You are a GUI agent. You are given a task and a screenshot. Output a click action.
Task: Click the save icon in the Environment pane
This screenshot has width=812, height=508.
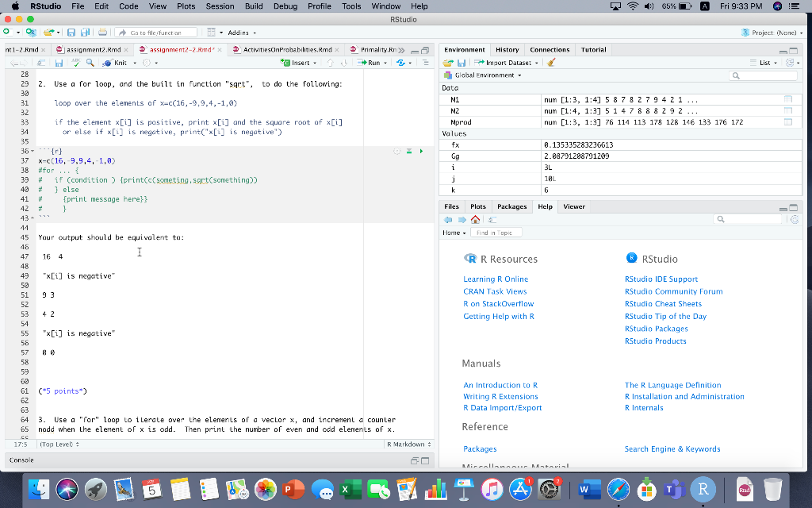(462, 63)
